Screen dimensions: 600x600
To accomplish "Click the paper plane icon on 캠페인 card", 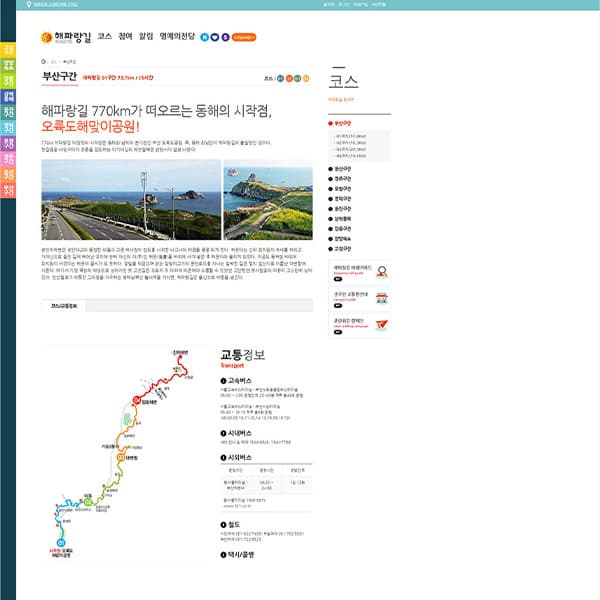I will (x=382, y=325).
